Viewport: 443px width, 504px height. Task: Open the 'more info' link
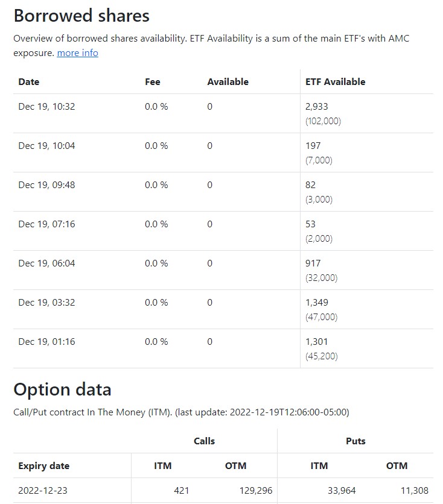(77, 53)
